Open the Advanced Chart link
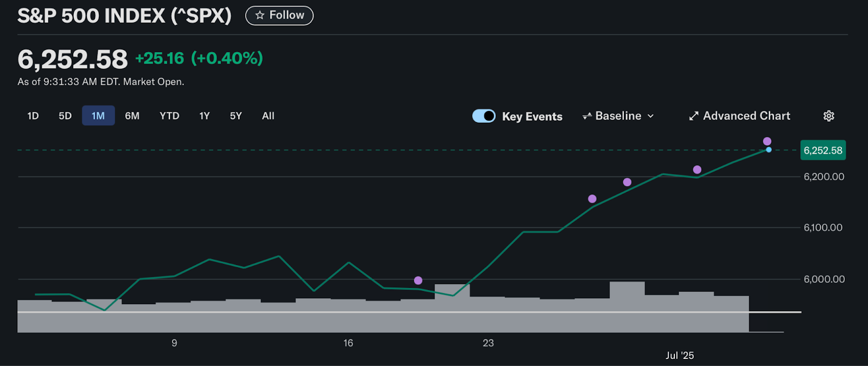The width and height of the screenshot is (868, 366). [x=739, y=116]
